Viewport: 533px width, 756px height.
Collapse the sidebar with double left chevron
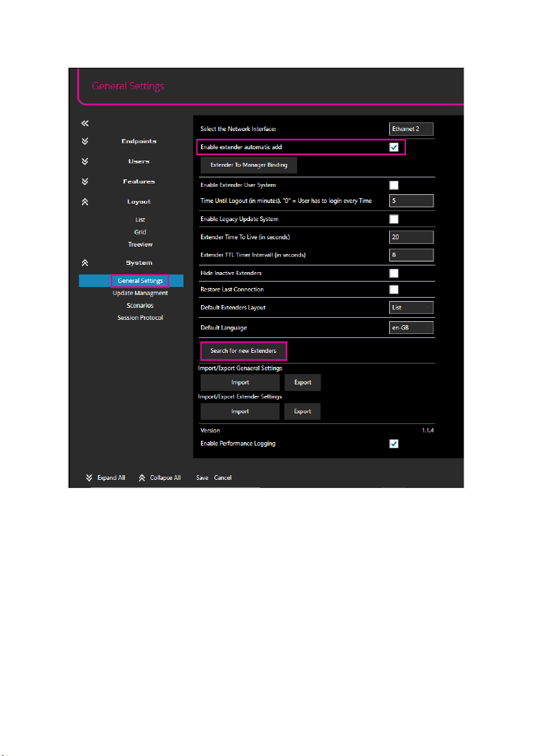(x=85, y=124)
